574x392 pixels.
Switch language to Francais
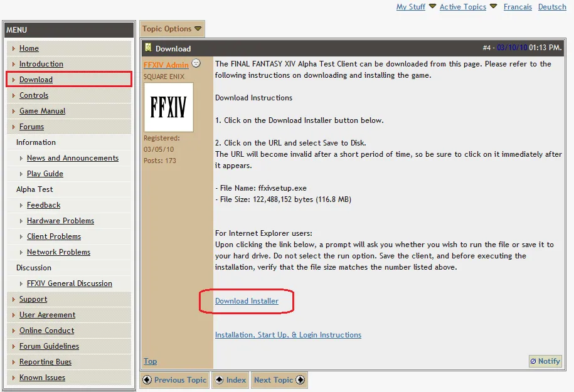point(518,7)
